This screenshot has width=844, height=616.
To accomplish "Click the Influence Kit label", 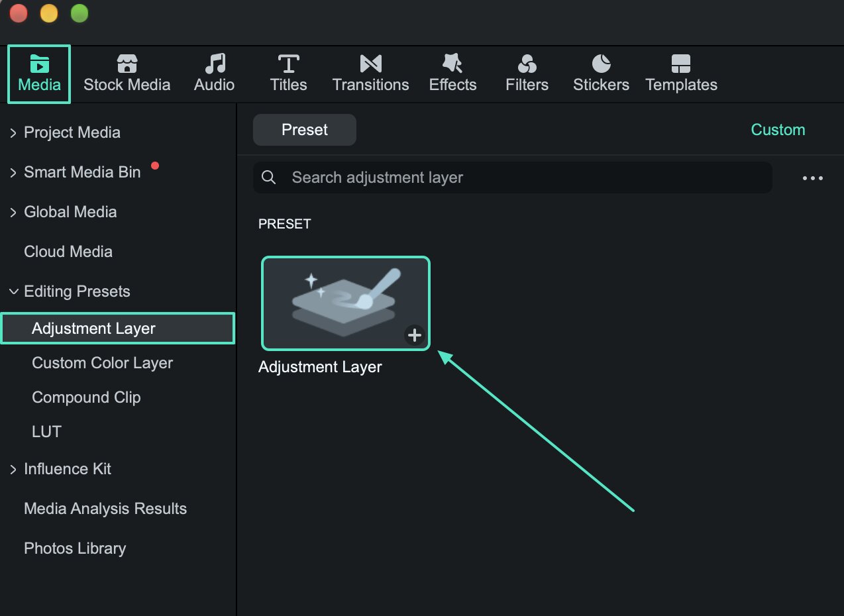I will click(68, 469).
